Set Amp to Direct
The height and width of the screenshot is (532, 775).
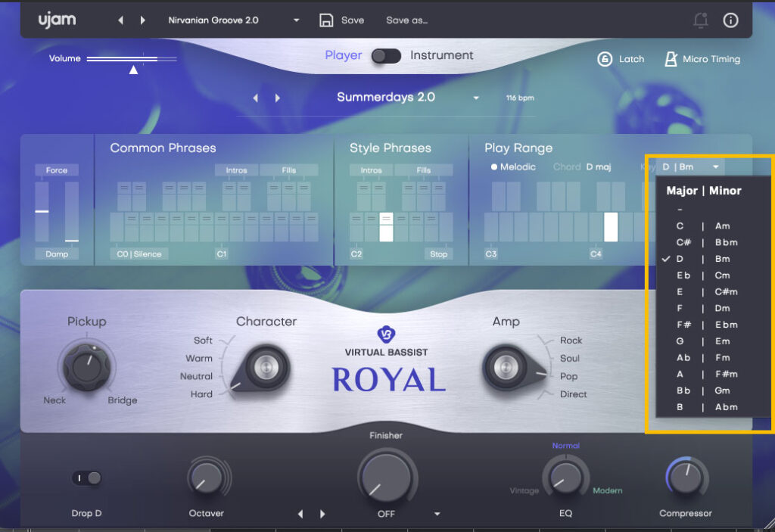[574, 394]
